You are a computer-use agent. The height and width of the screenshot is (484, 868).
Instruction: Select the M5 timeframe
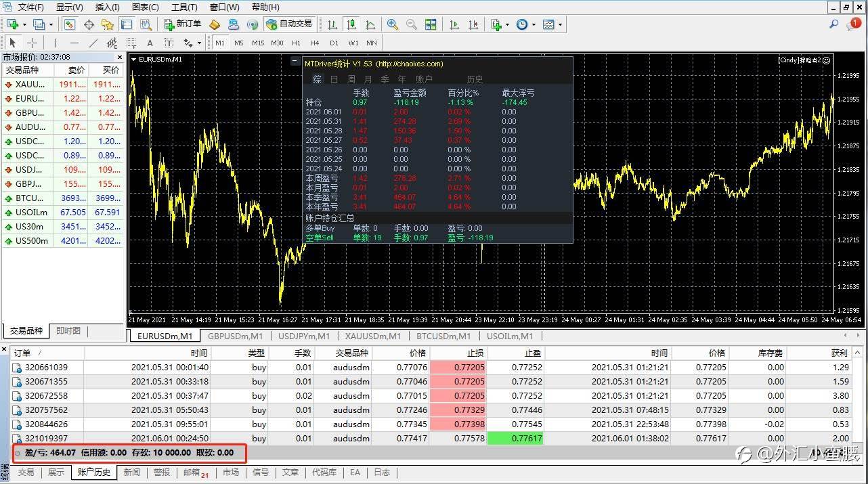click(239, 43)
